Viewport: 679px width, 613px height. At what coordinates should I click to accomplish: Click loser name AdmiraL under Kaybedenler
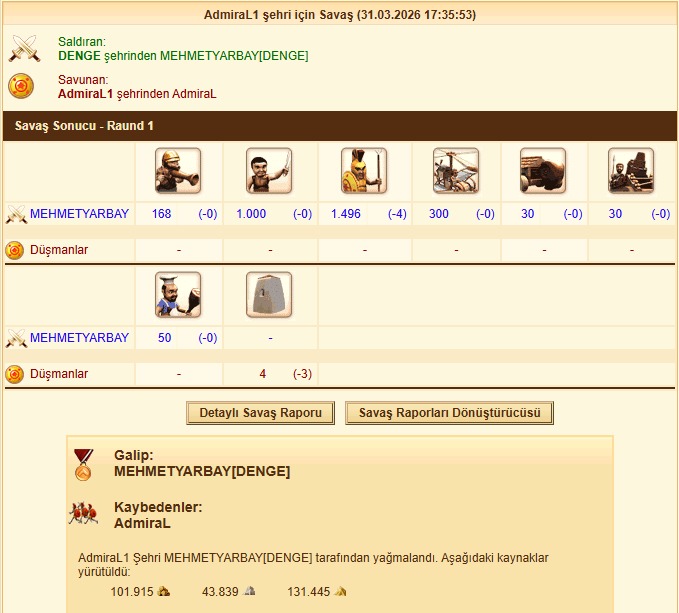(142, 523)
